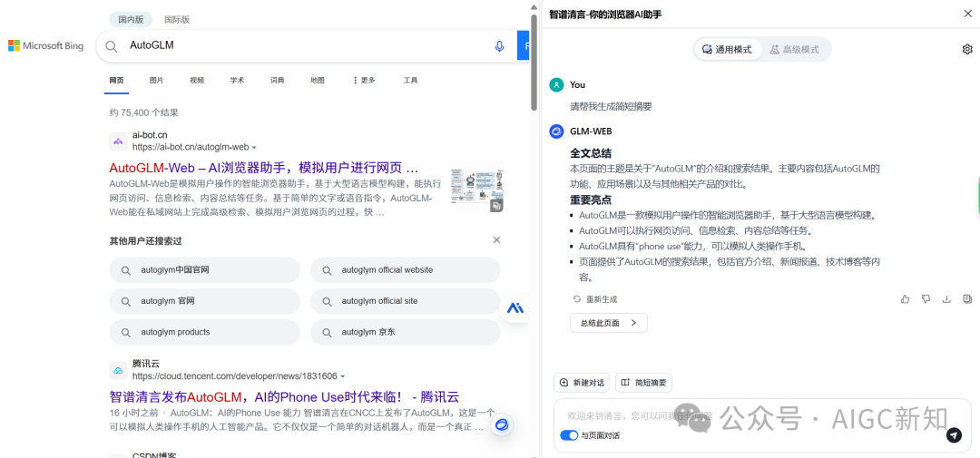Open 智谱清言发布AutoGLM Tencent result link
Image resolution: width=980 pixels, height=458 pixels.
click(x=284, y=396)
